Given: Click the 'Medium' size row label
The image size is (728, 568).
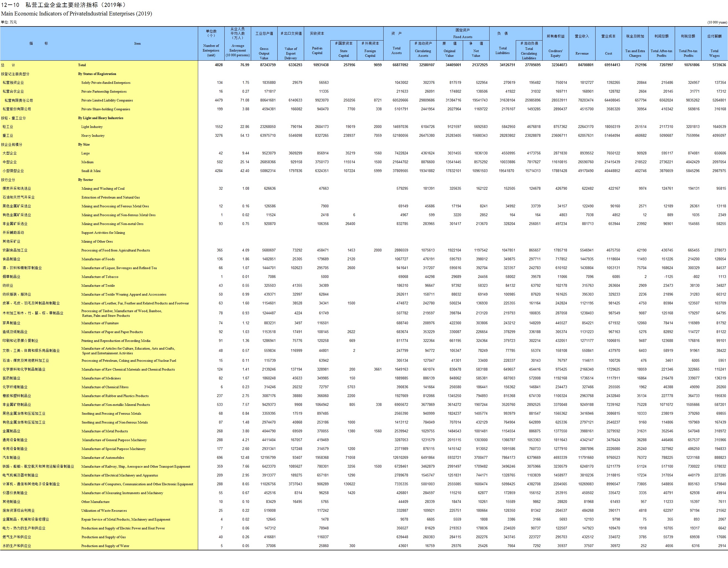Looking at the screenshot, I should click(87, 162).
